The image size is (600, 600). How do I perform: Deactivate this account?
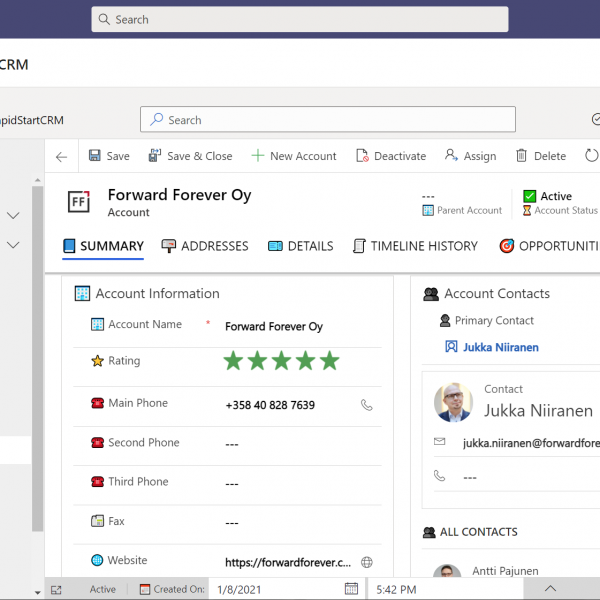391,156
